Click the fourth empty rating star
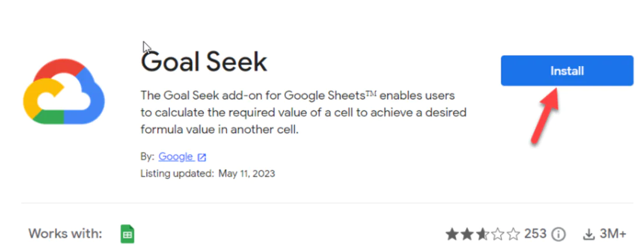 click(x=497, y=234)
